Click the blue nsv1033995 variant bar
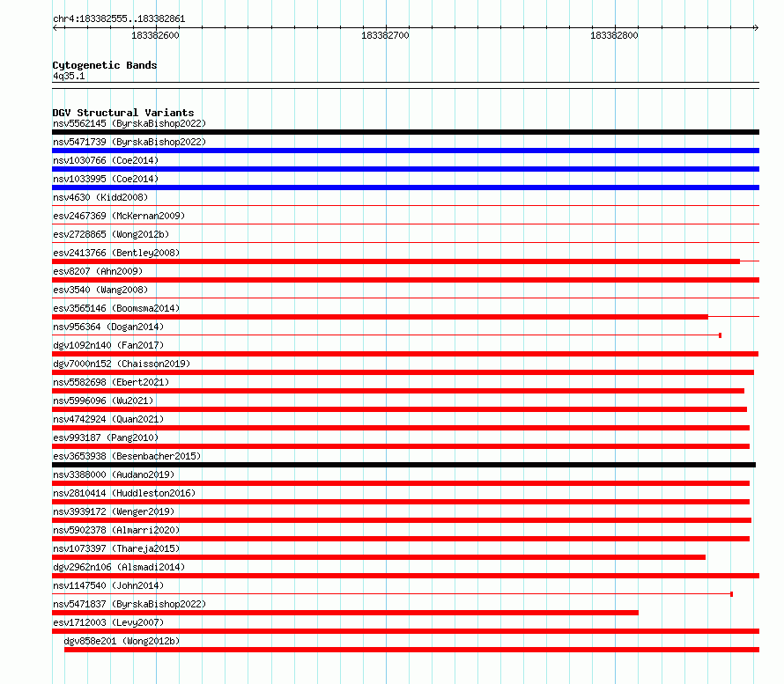This screenshot has width=784, height=684. (x=405, y=188)
